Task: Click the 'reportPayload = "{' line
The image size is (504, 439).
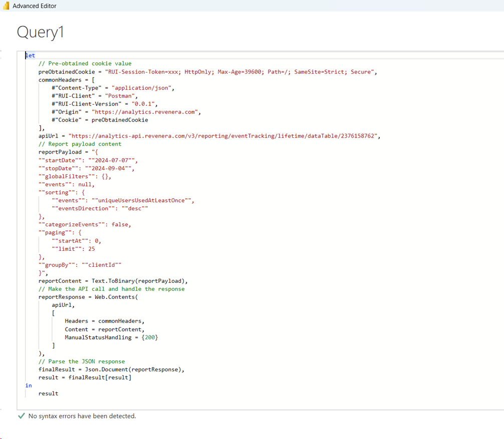Action: pos(68,152)
